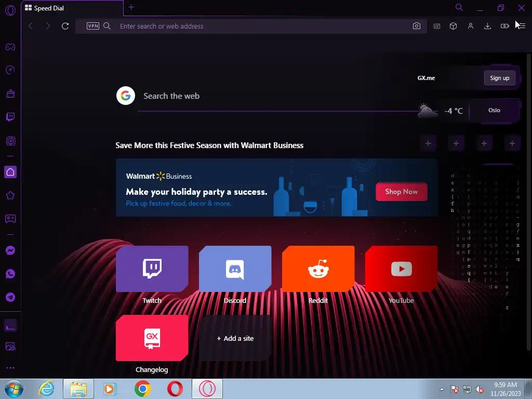The height and width of the screenshot is (399, 532).
Task: Launch Google Chrome from taskbar
Action: (142, 389)
